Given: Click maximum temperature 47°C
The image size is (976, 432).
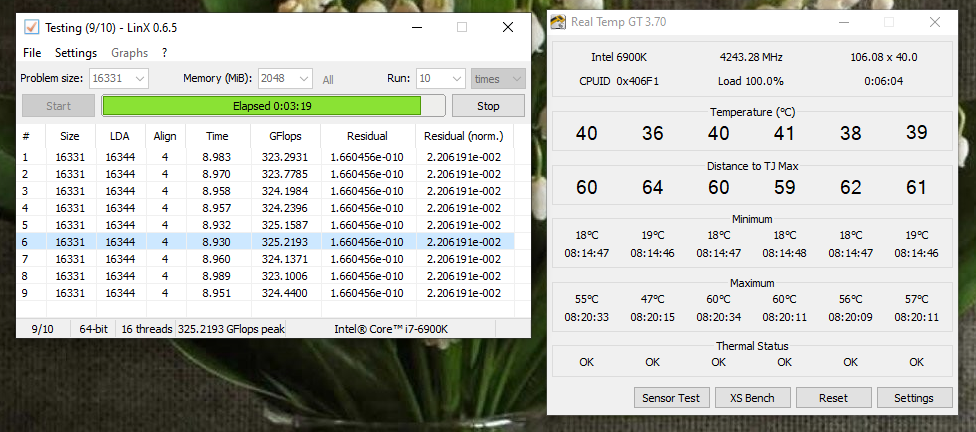Looking at the screenshot, I should point(652,299).
